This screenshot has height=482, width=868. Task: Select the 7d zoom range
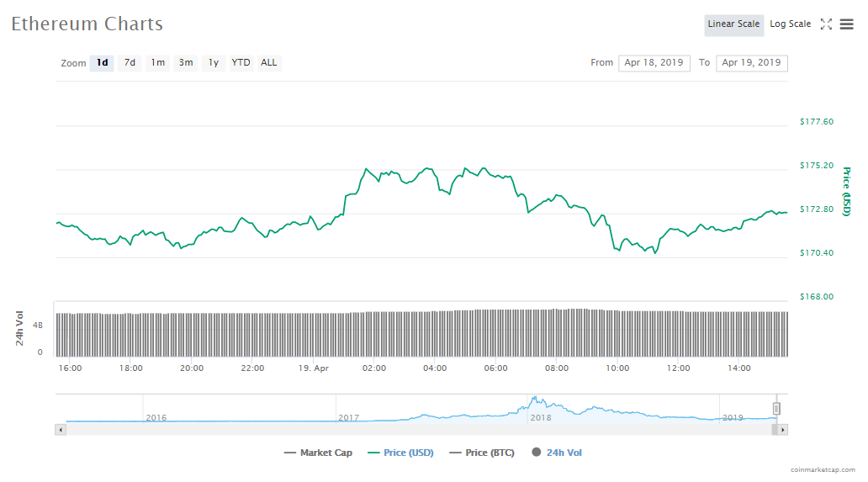point(130,63)
